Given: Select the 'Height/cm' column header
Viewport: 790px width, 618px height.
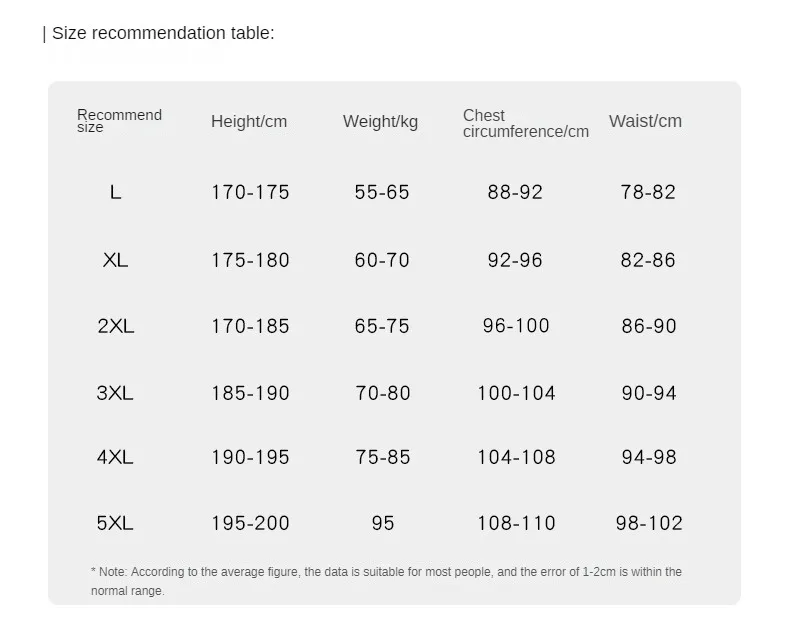Looking at the screenshot, I should tap(249, 122).
